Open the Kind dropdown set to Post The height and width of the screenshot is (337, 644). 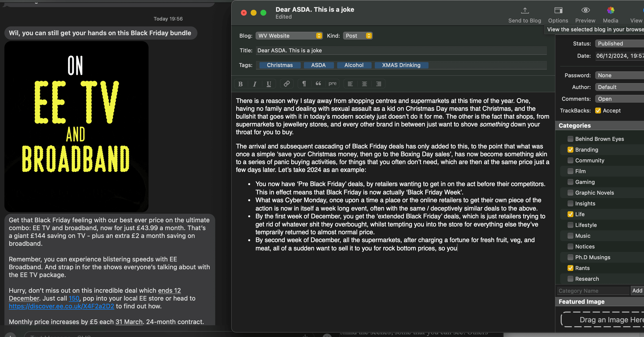click(357, 36)
